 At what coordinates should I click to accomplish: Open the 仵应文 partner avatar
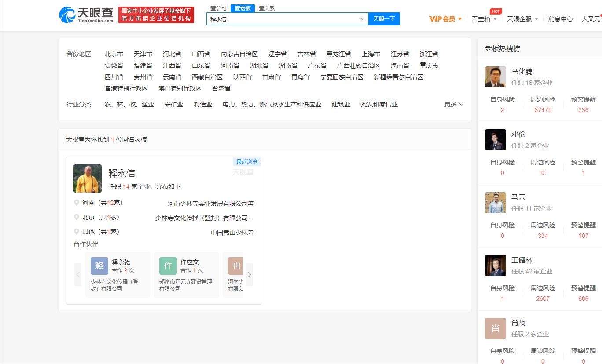168,266
